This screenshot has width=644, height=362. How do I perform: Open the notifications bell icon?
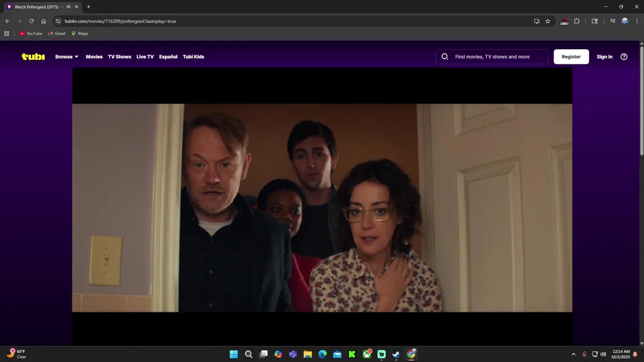635,354
